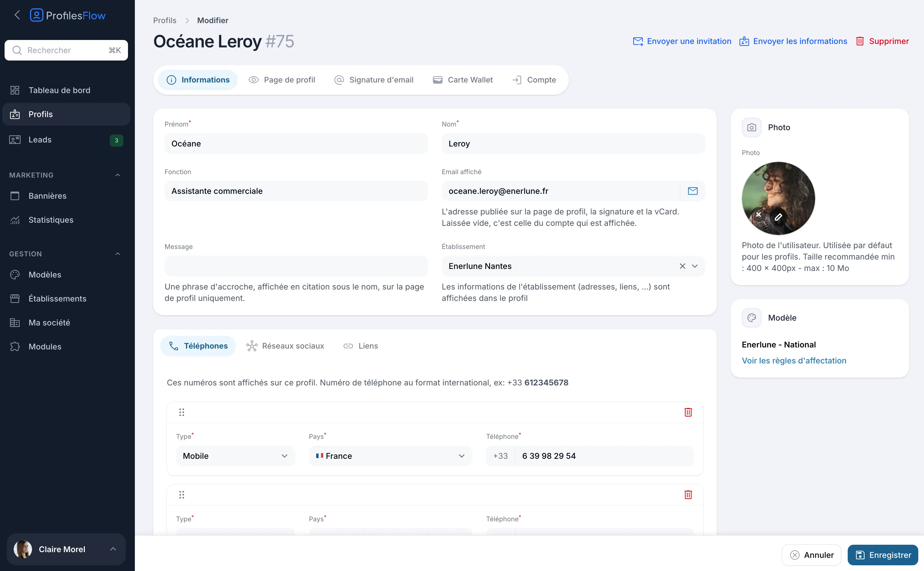
Task: Open Bannières in the sidebar
Action: pyautogui.click(x=66, y=196)
